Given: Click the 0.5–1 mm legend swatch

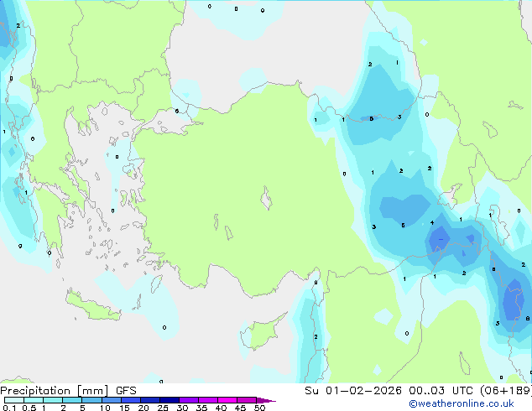Looking at the screenshot, I should tap(34, 400).
